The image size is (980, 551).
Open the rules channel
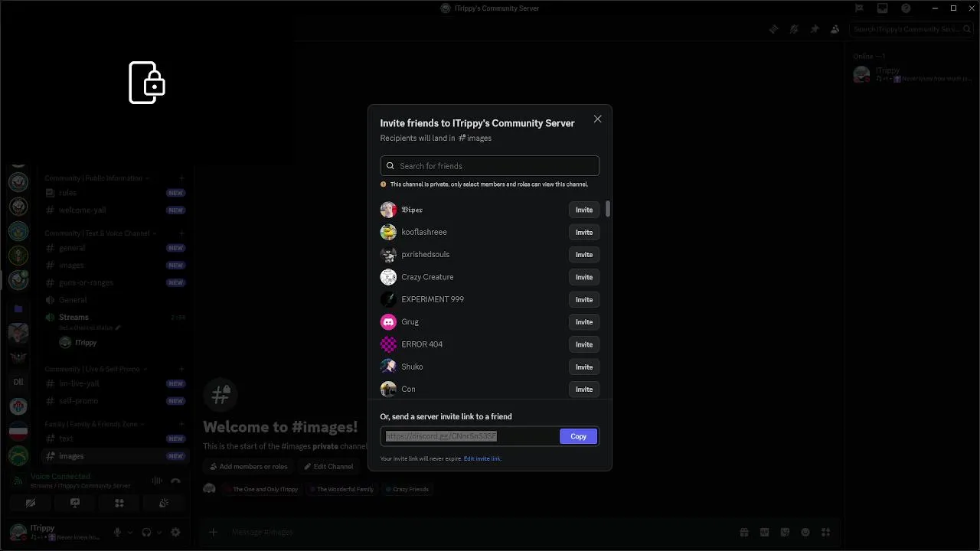point(115,193)
